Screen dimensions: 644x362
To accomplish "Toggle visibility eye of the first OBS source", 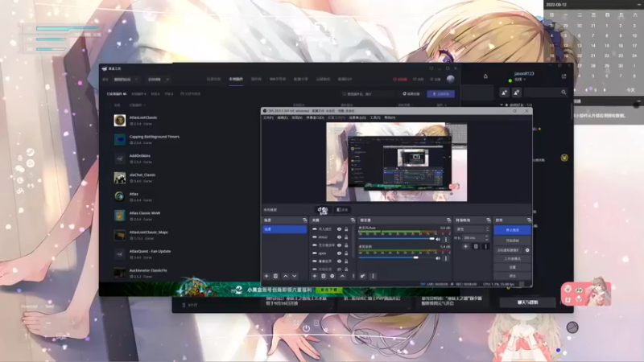I will pos(339,229).
